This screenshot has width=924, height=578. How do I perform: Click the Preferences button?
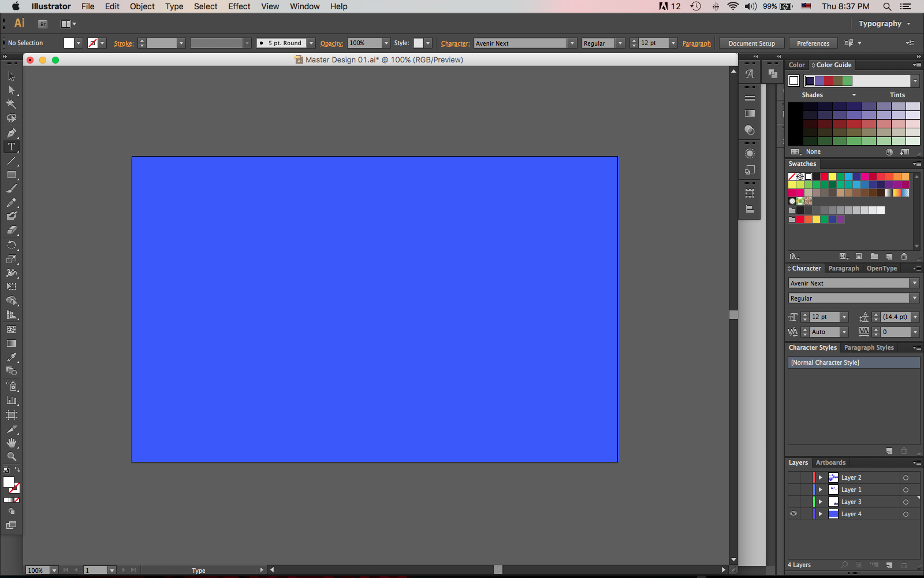point(813,43)
